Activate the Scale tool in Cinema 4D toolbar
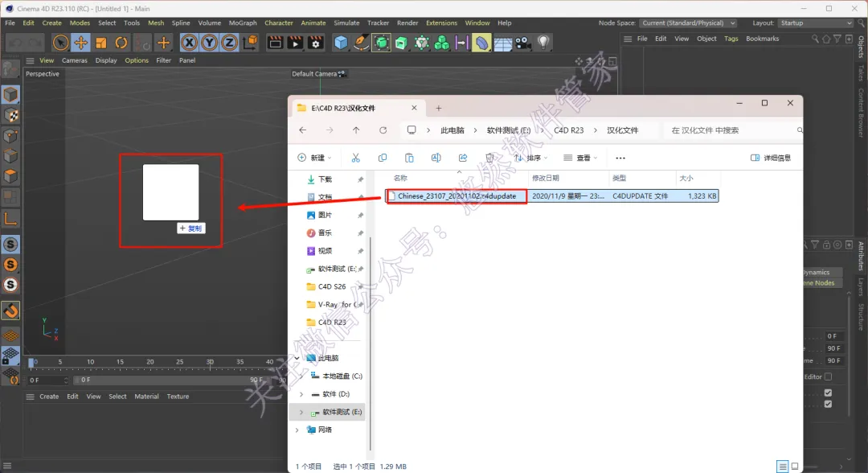Image resolution: width=868 pixels, height=473 pixels. (100, 43)
